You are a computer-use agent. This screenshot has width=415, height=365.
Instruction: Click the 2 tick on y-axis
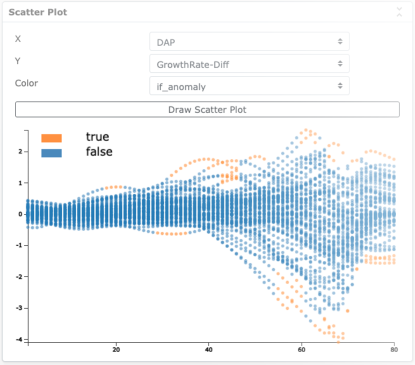click(20, 152)
